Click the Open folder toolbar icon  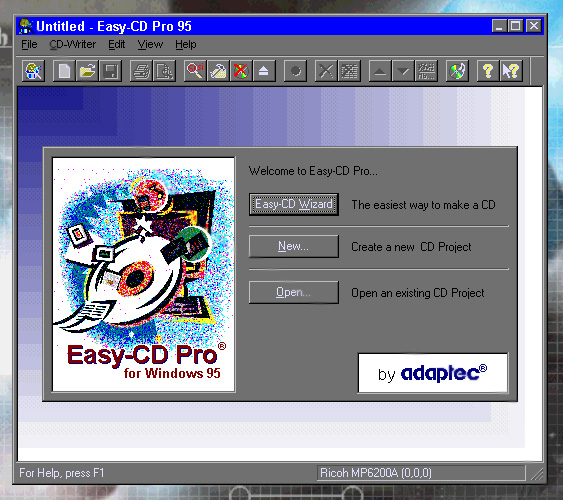point(87,71)
